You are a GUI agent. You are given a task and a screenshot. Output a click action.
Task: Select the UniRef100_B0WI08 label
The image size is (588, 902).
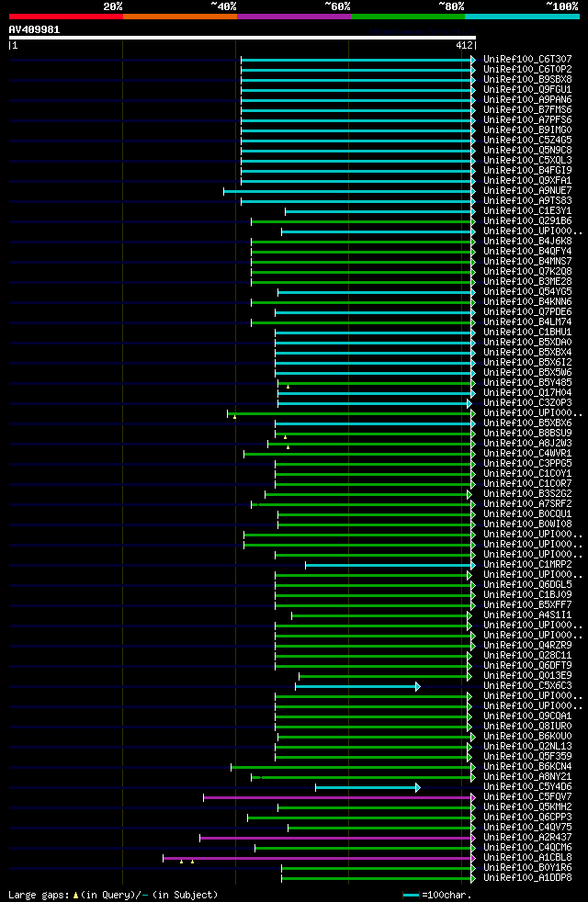527,524
